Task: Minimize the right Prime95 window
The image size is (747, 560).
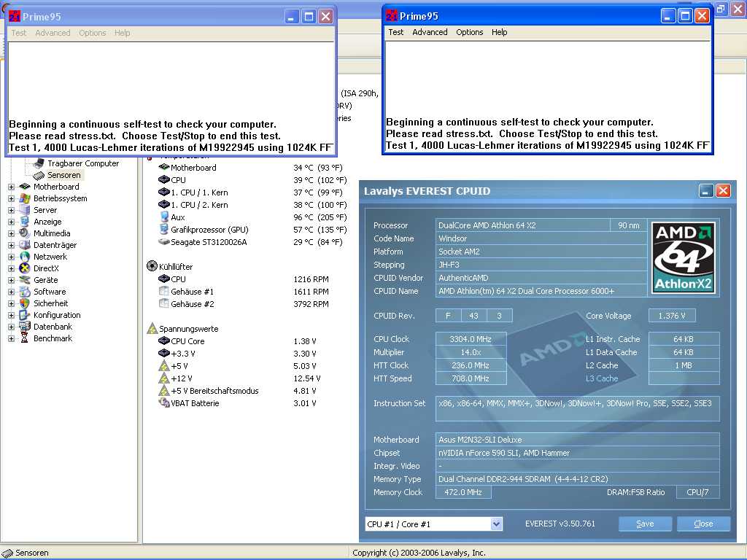Action: coord(668,16)
